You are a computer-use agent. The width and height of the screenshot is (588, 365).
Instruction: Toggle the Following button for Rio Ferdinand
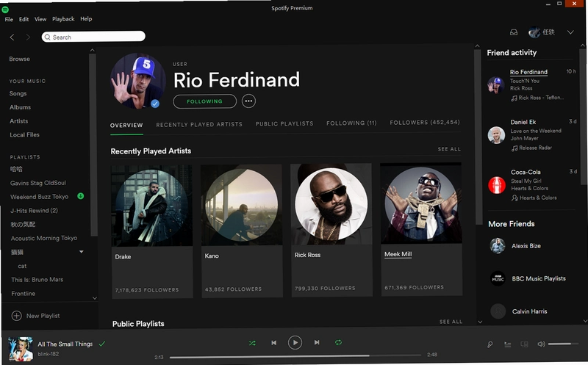205,101
